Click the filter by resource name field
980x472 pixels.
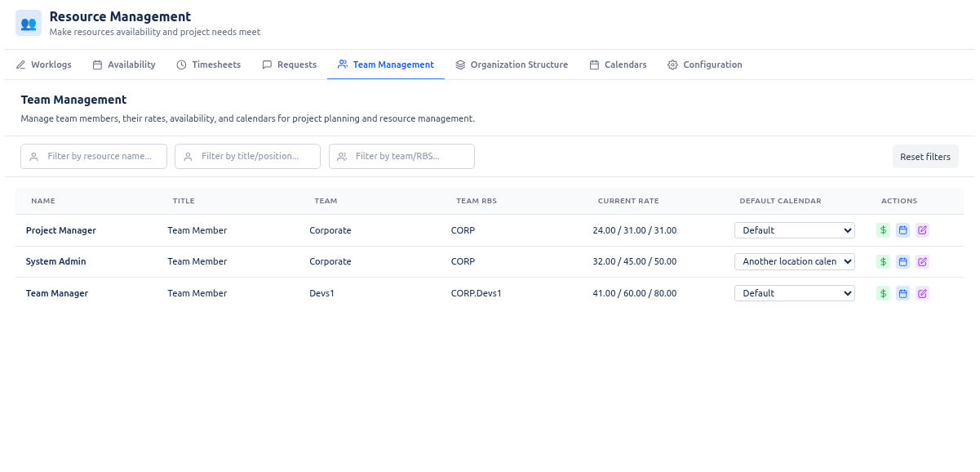94,156
